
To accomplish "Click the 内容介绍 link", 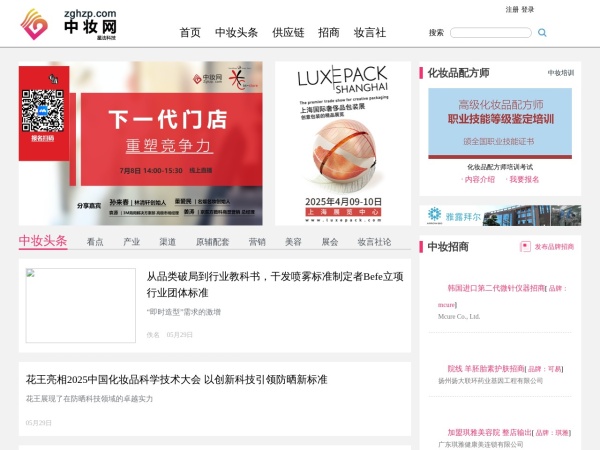I will click(479, 179).
